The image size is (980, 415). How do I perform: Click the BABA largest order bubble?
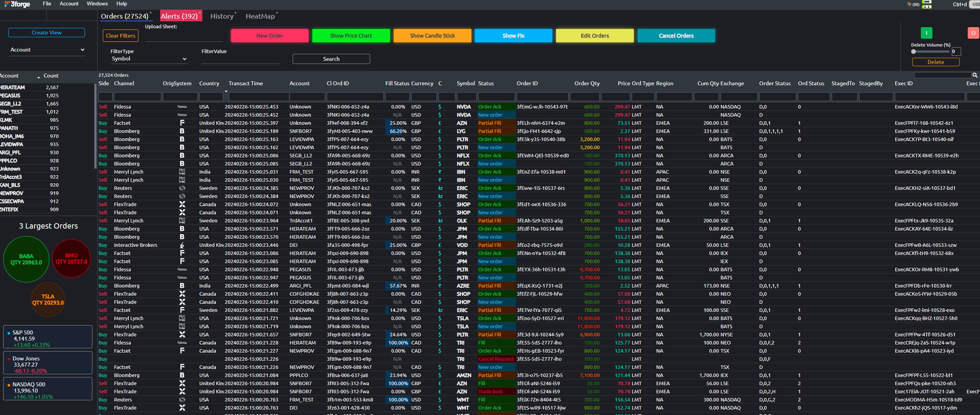[26, 259]
